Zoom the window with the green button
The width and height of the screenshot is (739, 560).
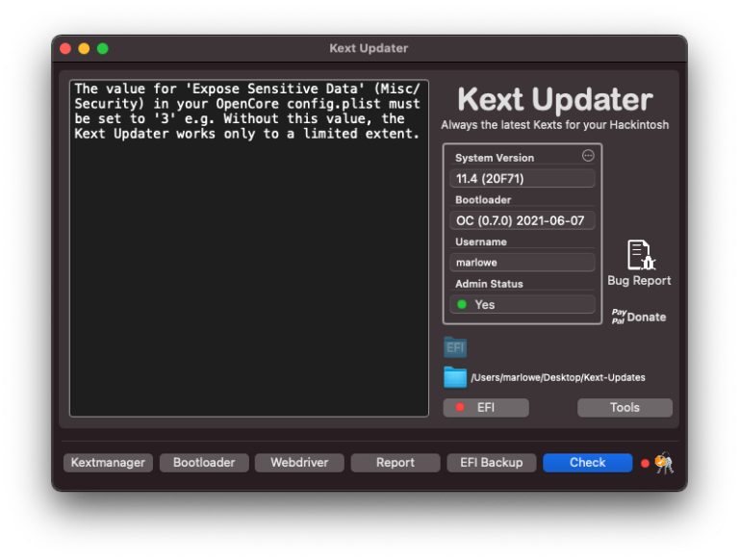[103, 48]
